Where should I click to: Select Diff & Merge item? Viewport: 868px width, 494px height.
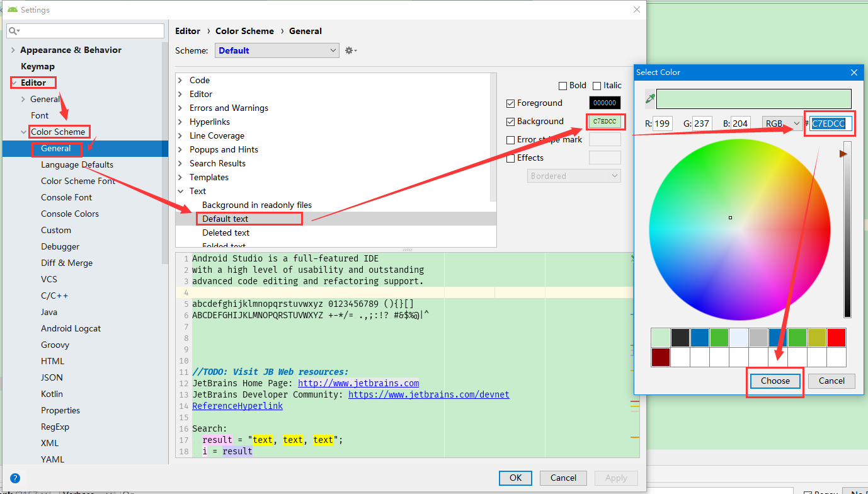click(x=67, y=263)
